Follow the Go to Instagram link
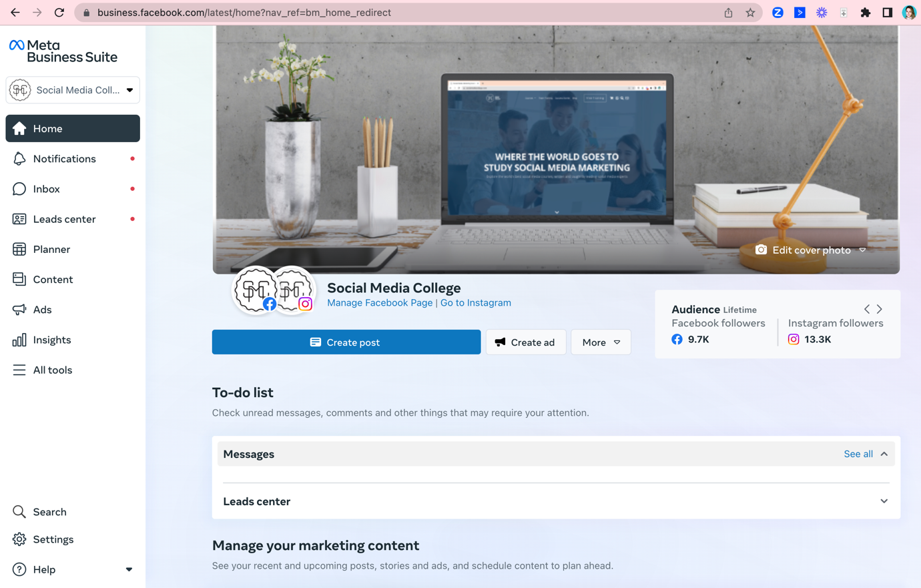921x588 pixels. pyautogui.click(x=476, y=302)
